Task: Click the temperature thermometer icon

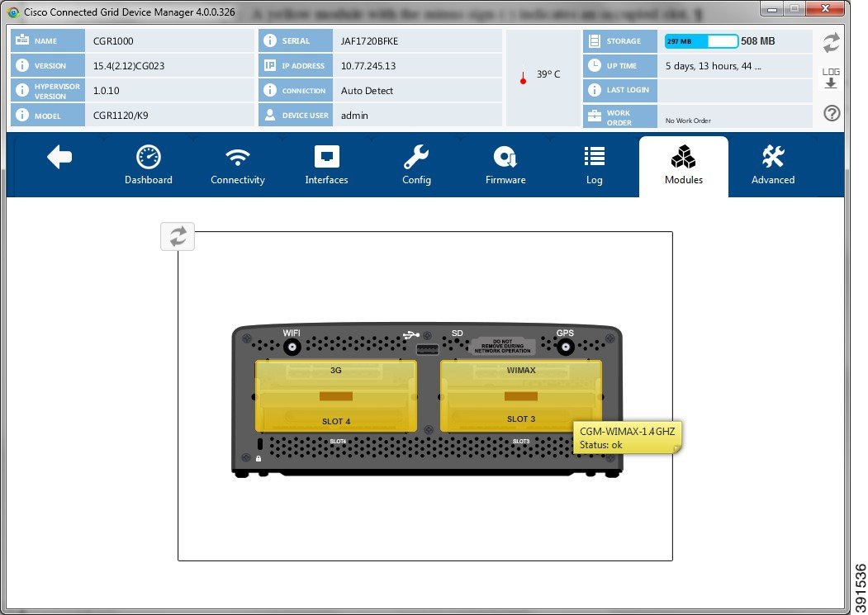Action: pyautogui.click(x=523, y=77)
